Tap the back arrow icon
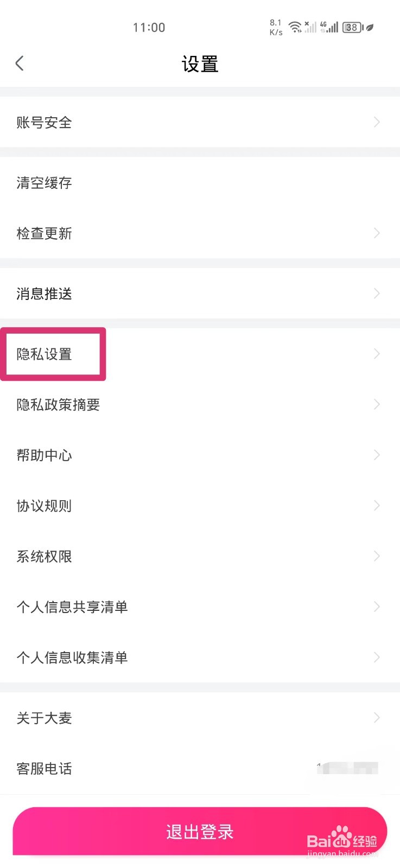Viewport: 400px width, 868px height. point(20,63)
